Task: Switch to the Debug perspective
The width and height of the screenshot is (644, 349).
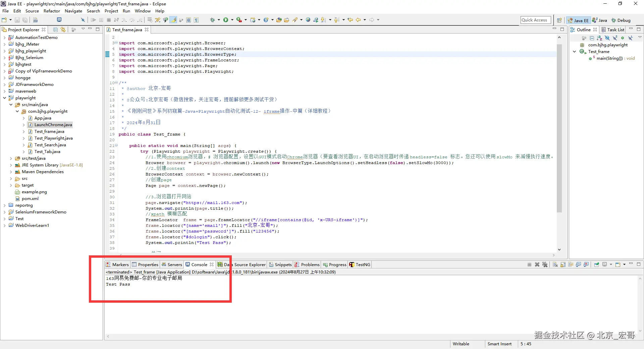Action: tap(621, 20)
